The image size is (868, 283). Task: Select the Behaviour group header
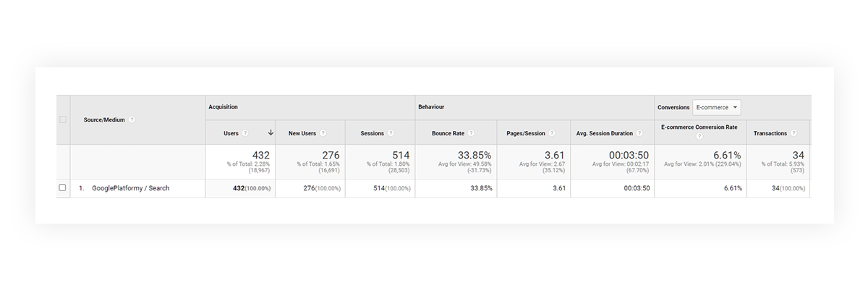[x=431, y=107]
